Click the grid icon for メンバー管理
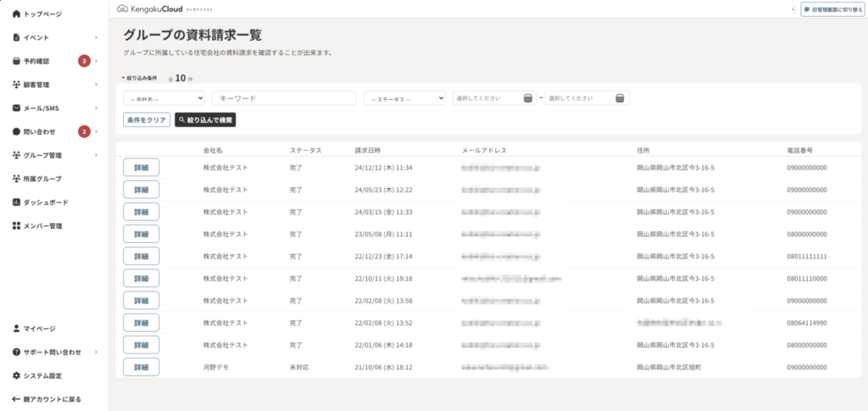The height and width of the screenshot is (411, 868). (x=16, y=226)
